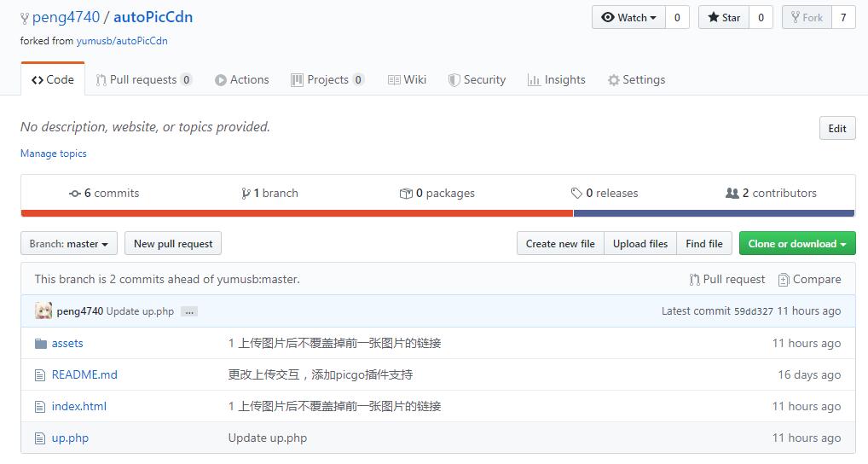
Task: Click the star icon on Star button
Action: [x=714, y=17]
